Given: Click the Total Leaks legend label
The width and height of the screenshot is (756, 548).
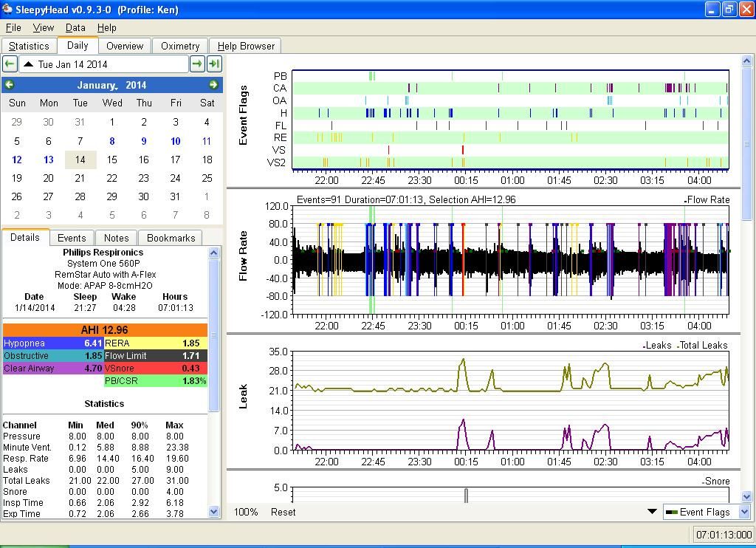Looking at the screenshot, I should [704, 346].
